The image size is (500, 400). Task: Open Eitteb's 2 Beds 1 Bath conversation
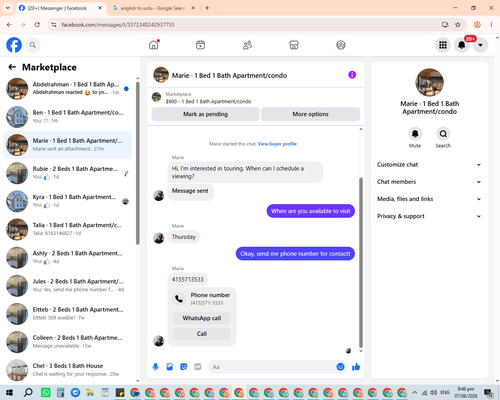point(67,314)
